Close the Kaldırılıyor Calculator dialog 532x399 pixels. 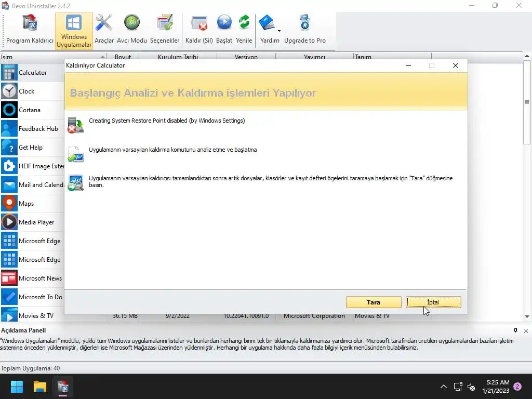point(455,65)
